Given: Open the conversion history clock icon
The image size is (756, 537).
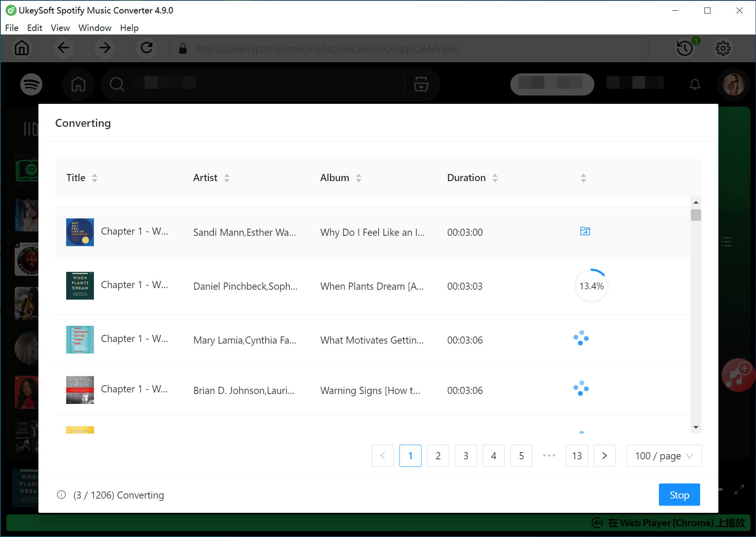Looking at the screenshot, I should tap(685, 48).
